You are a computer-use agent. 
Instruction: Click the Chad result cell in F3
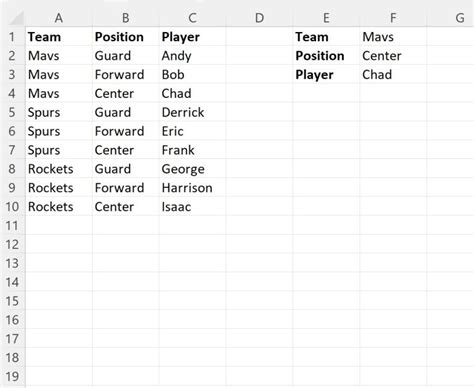pos(393,75)
